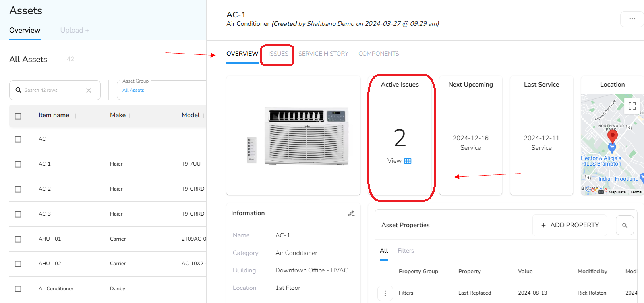Check the AHU - 02 row checkbox

point(18,264)
